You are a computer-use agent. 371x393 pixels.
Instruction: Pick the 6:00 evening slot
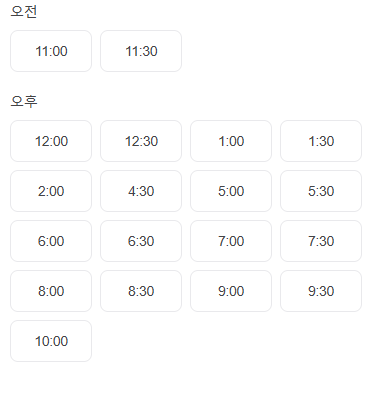51,241
